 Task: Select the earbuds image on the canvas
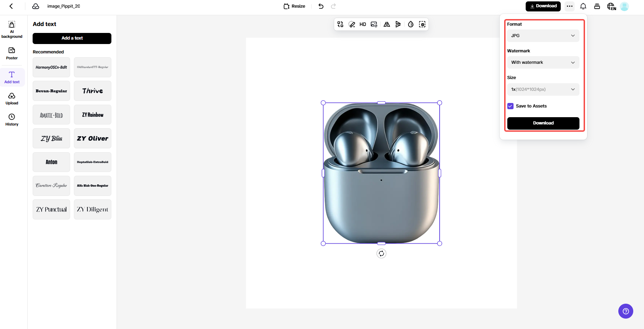coord(381,173)
